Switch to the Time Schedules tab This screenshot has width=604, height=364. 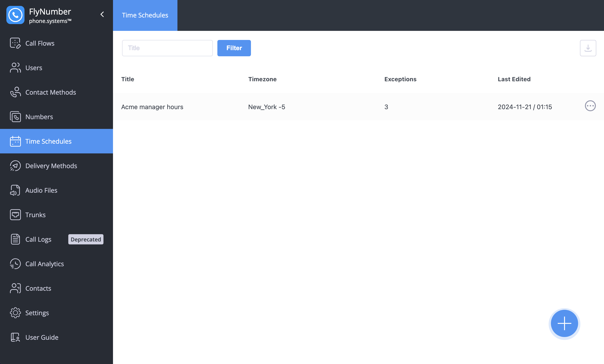pyautogui.click(x=145, y=15)
